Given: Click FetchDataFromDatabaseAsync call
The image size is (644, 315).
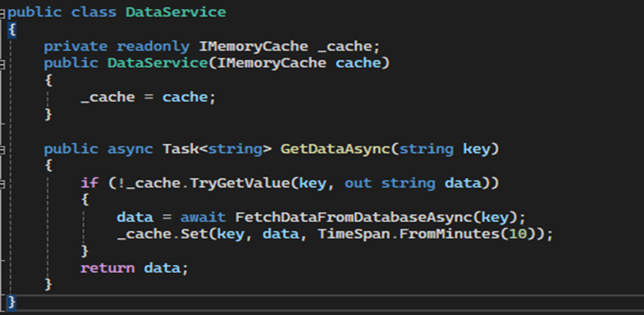Looking at the screenshot, I should tap(353, 217).
